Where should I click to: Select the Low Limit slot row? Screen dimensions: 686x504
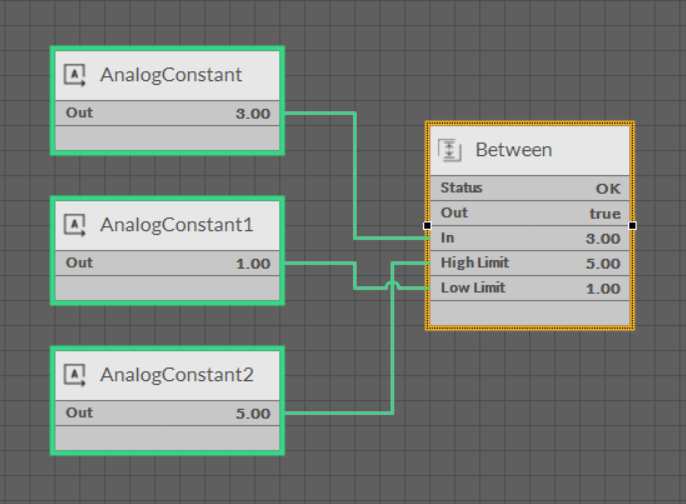(x=530, y=288)
